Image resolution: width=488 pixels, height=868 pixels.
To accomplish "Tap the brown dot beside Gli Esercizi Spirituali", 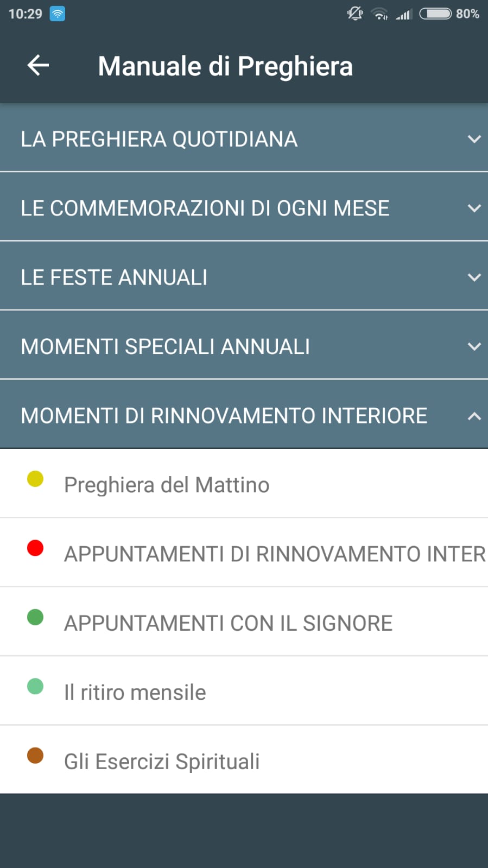I will [35, 755].
